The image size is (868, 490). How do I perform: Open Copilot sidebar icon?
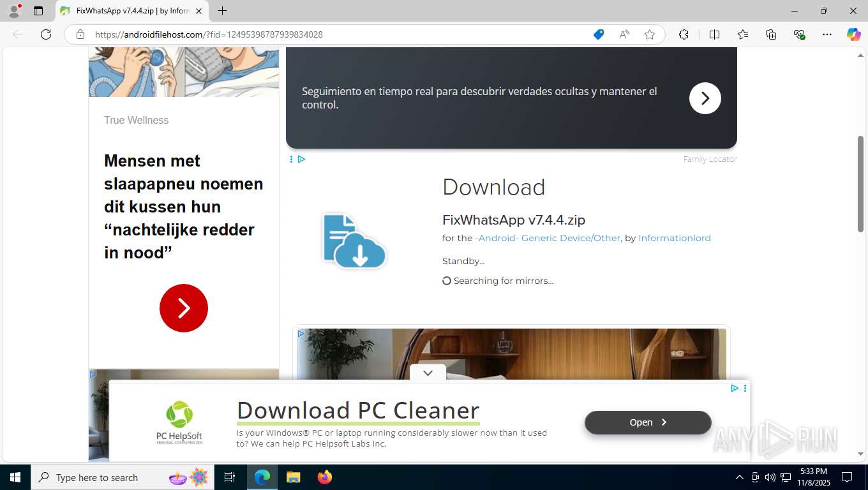coord(854,34)
